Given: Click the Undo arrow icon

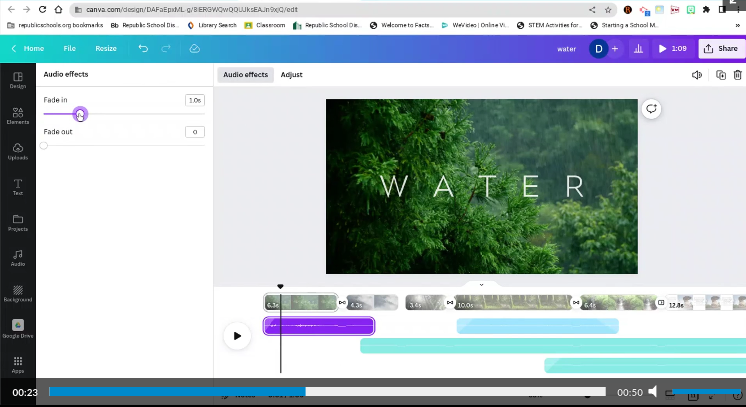Looking at the screenshot, I should pyautogui.click(x=144, y=48).
